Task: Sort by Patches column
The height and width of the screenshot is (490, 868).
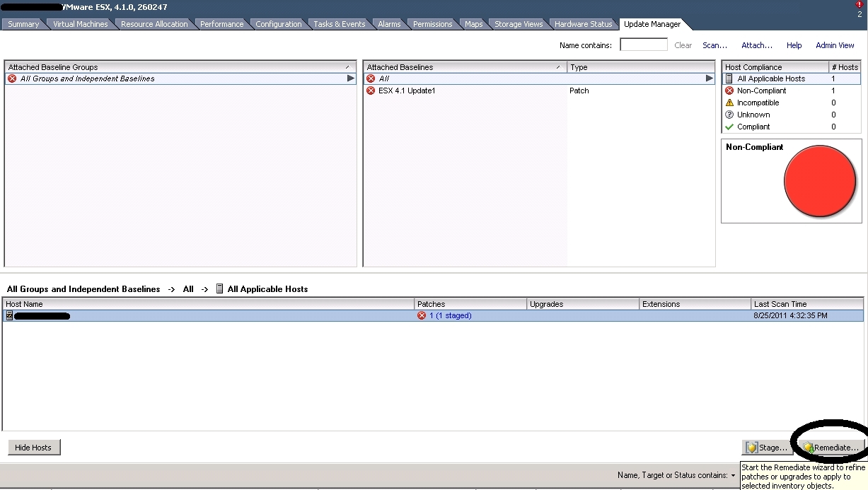Action: [x=471, y=304]
